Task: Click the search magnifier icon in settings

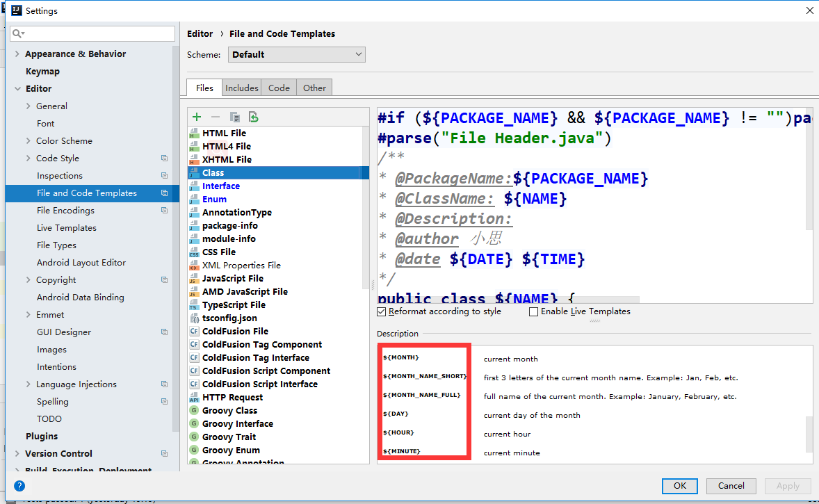Action: pyautogui.click(x=18, y=33)
